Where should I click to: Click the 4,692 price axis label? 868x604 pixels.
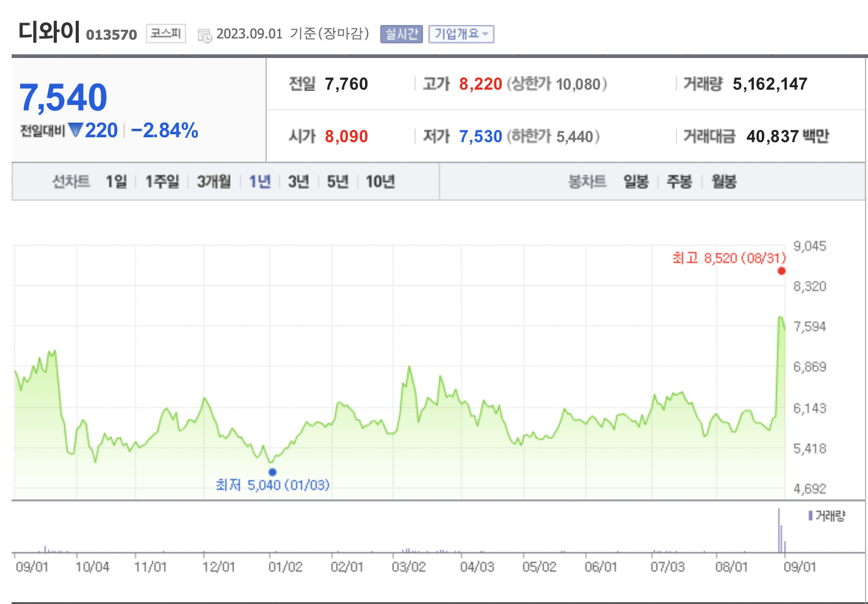click(x=809, y=489)
